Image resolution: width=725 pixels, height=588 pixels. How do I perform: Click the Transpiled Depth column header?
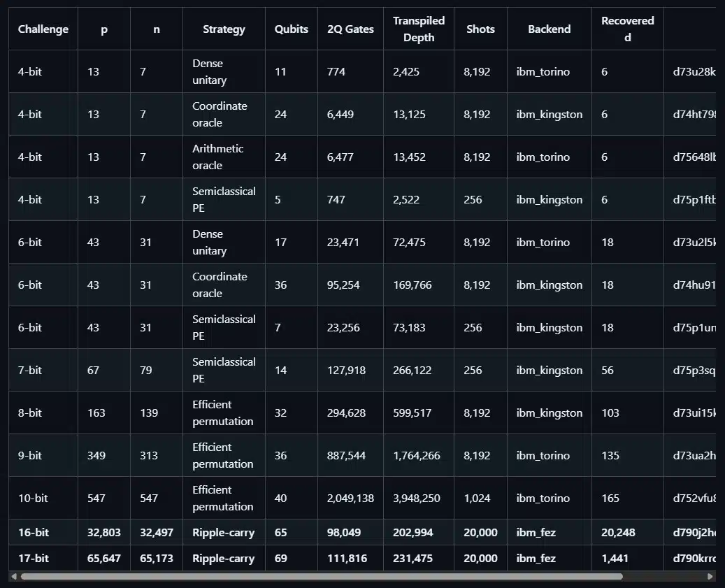click(x=418, y=29)
